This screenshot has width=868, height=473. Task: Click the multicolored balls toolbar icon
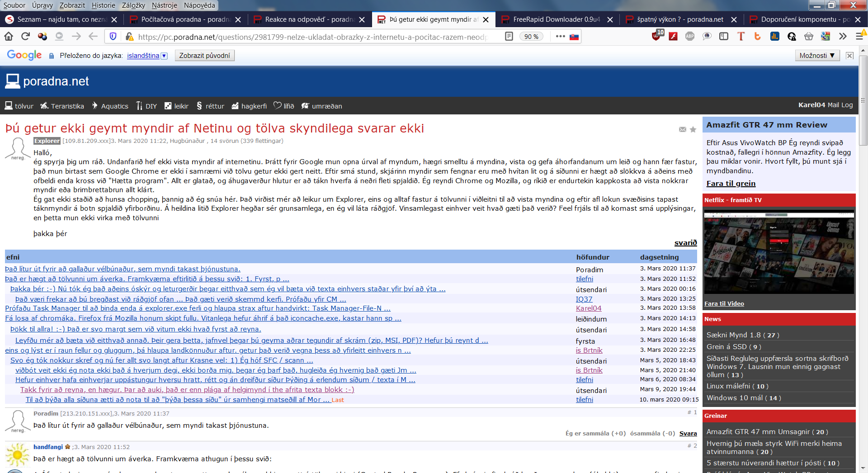(x=42, y=36)
